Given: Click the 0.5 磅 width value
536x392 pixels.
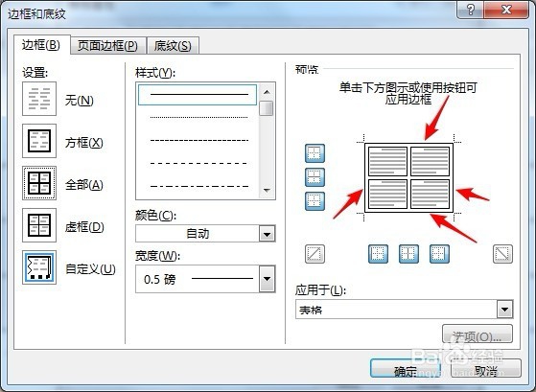Looking at the screenshot, I should coord(159,280).
